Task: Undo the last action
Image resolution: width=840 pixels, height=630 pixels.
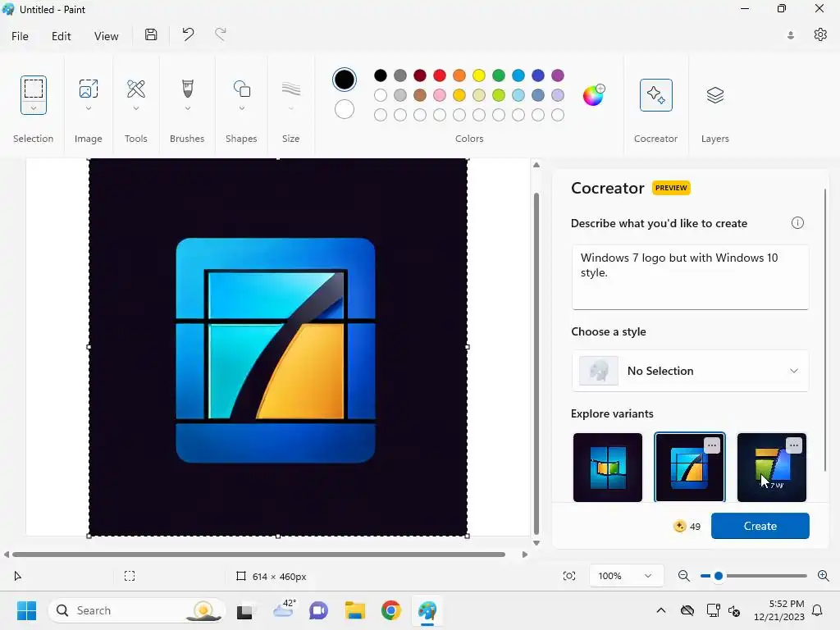Action: pyautogui.click(x=188, y=34)
